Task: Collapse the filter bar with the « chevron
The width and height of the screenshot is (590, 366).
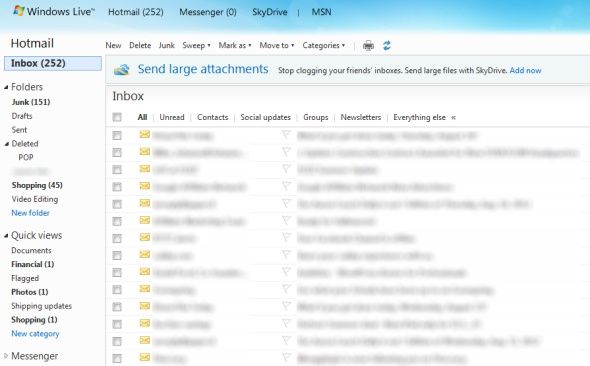Action: pos(453,117)
